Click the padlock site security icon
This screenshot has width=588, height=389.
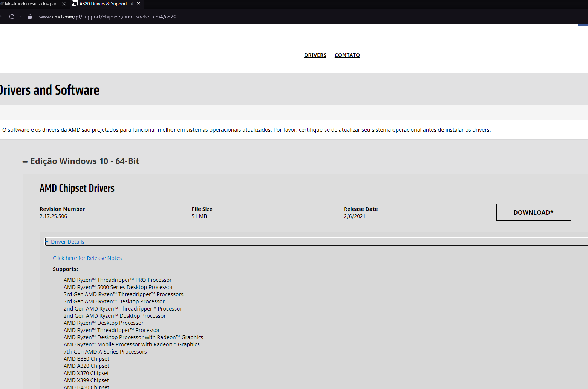click(30, 17)
